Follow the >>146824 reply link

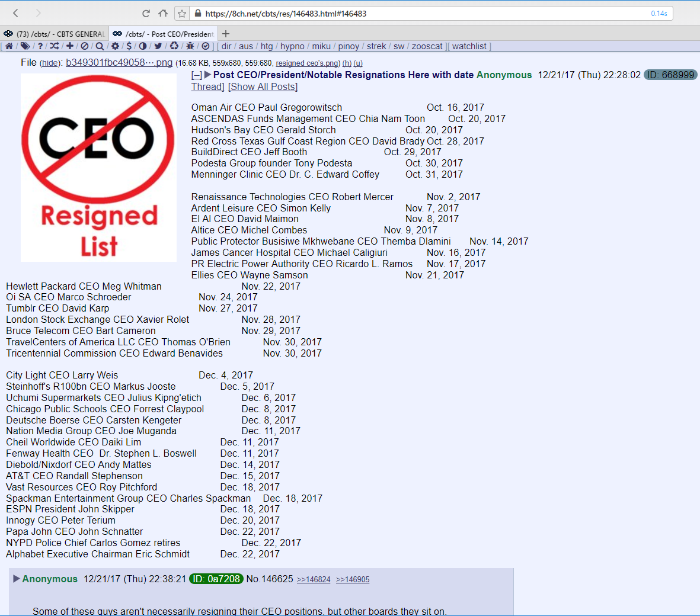[x=314, y=579]
